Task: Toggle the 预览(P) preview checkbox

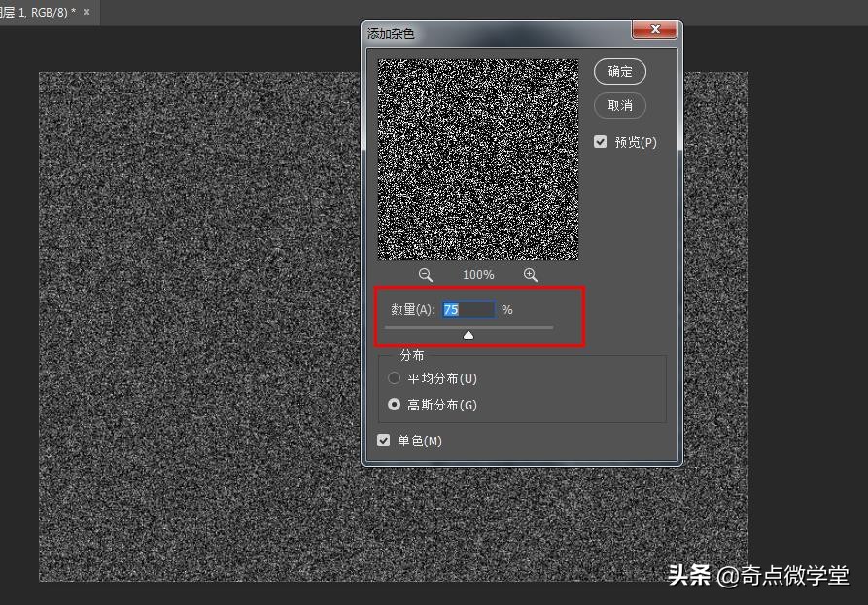Action: [x=601, y=140]
